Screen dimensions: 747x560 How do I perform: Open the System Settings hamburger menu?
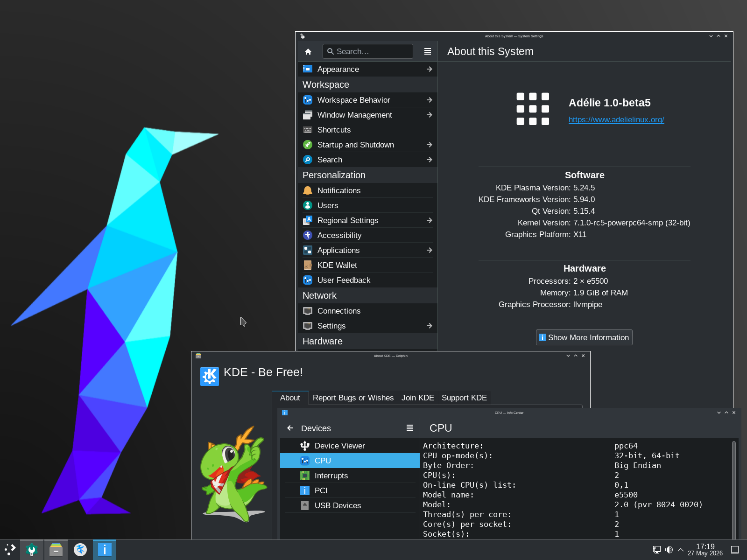coord(428,51)
